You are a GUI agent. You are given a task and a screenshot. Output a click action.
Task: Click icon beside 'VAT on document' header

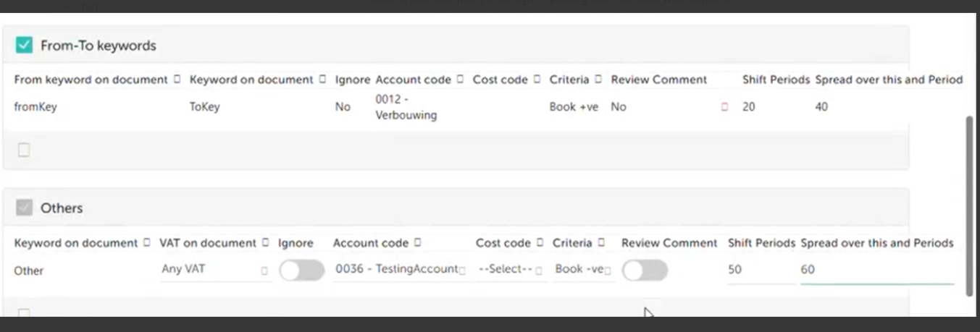coord(265,243)
